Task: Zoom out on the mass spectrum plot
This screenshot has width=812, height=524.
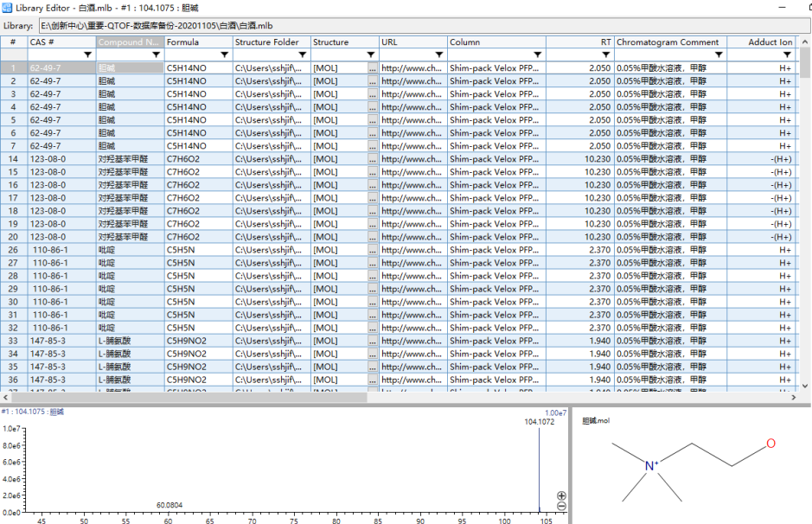Action: pos(561,507)
